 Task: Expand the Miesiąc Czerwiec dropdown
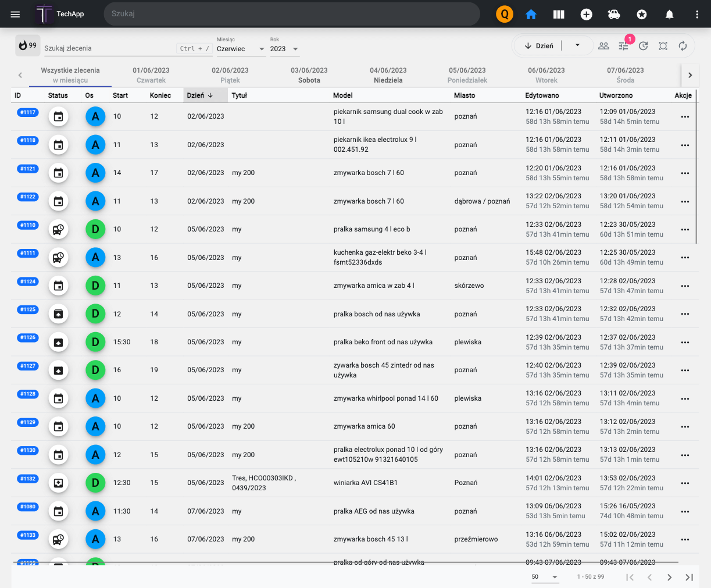point(241,49)
